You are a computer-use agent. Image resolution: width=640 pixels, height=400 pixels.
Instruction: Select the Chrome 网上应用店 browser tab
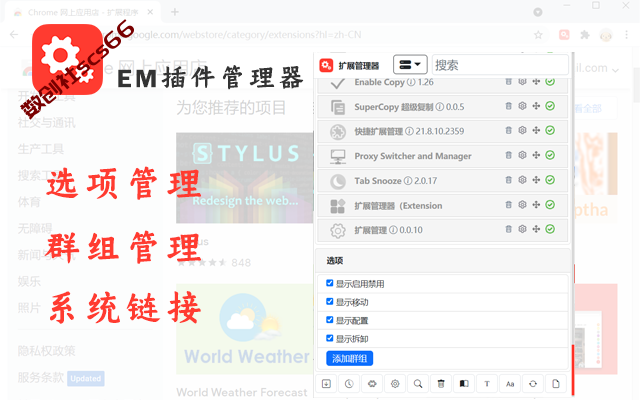82,12
